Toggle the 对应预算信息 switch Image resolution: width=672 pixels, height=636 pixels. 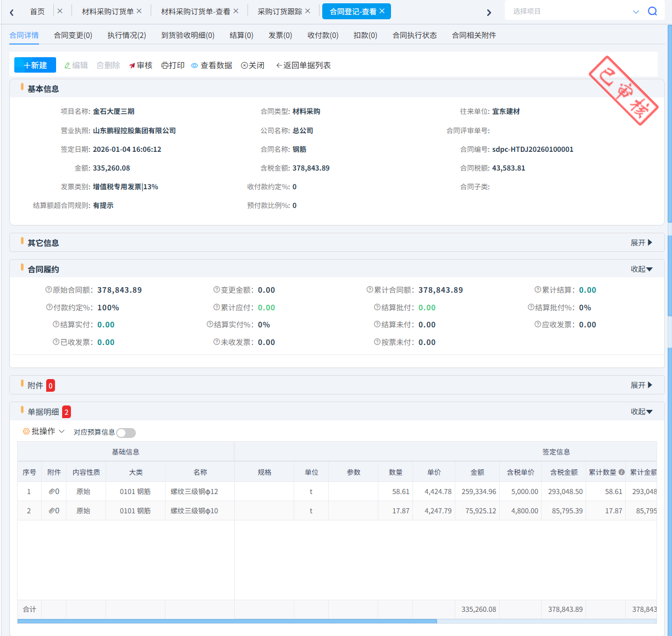[x=126, y=433]
